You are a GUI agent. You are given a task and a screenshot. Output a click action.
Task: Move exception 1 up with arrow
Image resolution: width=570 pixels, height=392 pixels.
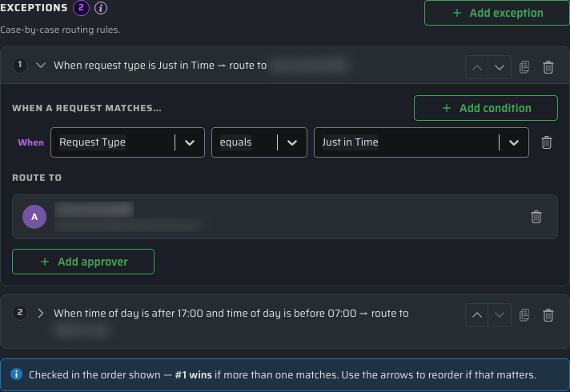(477, 67)
